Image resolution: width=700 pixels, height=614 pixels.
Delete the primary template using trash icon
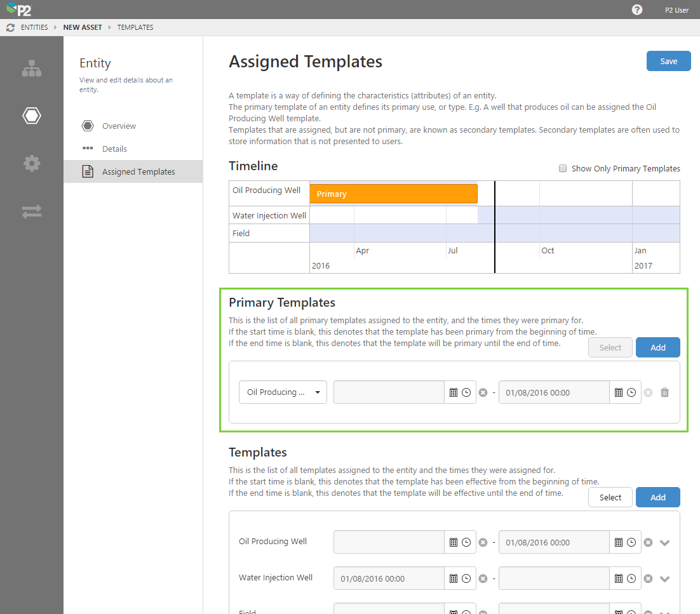pyautogui.click(x=664, y=392)
